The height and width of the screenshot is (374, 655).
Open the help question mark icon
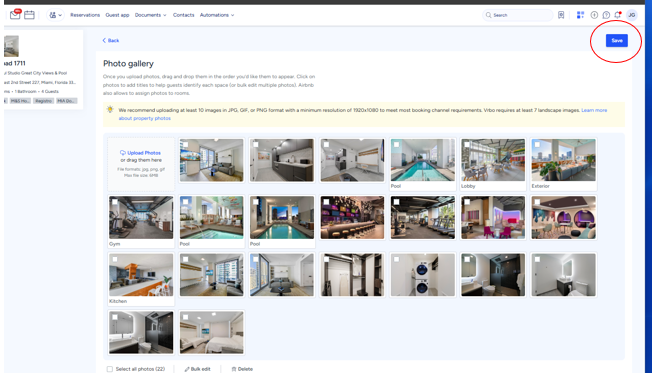(x=606, y=15)
